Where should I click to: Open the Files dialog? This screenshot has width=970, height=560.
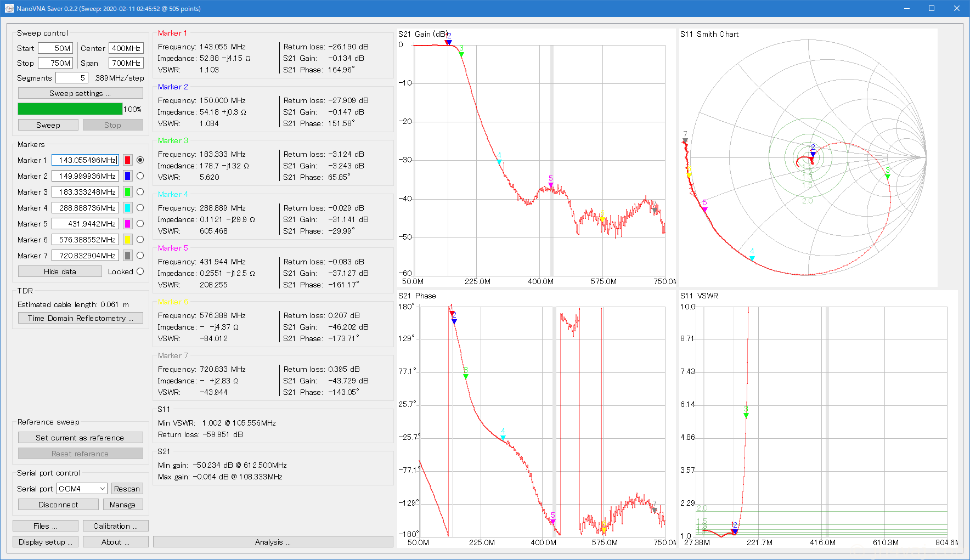(45, 526)
